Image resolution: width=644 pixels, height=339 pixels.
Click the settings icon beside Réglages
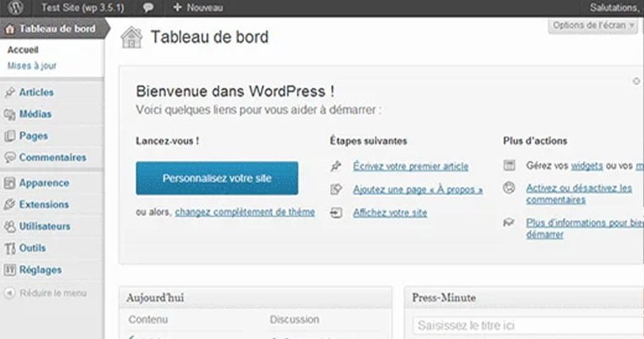pyautogui.click(x=10, y=270)
